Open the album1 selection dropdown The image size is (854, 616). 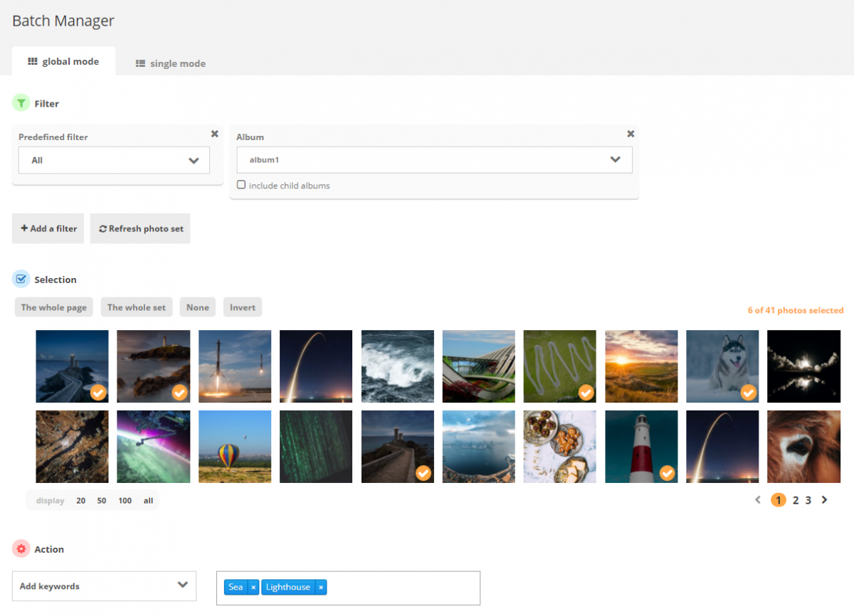pyautogui.click(x=434, y=160)
